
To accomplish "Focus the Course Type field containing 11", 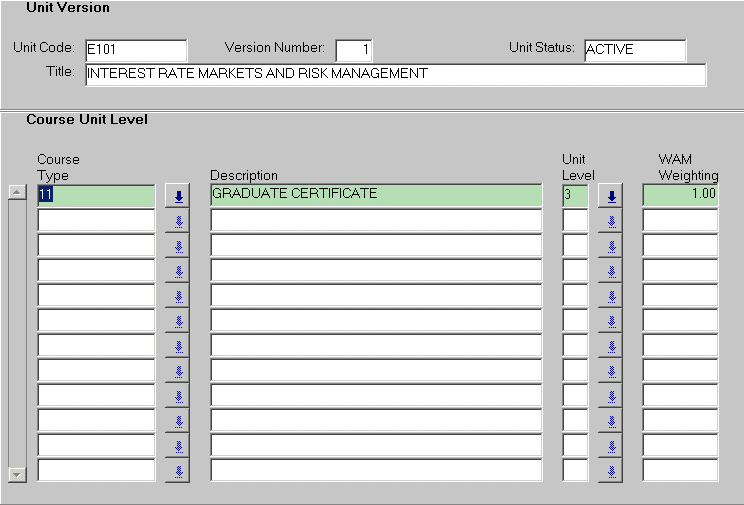I will 96,195.
